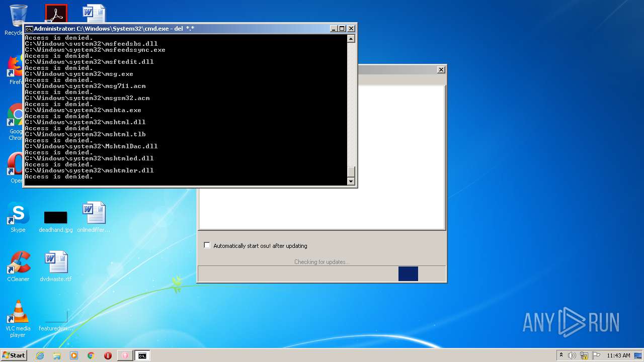Switch to the cmd.exe taskbar button
The width and height of the screenshot is (644, 362).
pos(142,355)
